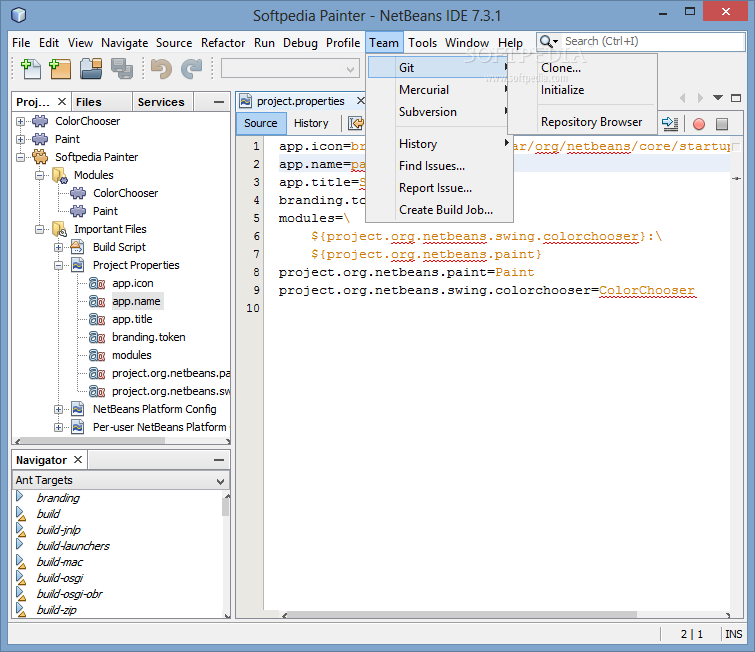Click the search magnifier icon
755x652 pixels.
click(548, 41)
